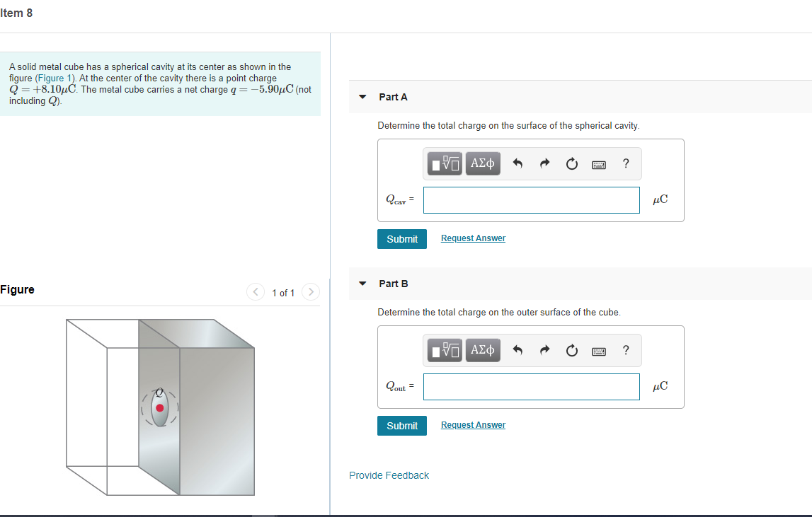Undo the last entry in Part B
Screen dimensions: 812x517
(517, 349)
